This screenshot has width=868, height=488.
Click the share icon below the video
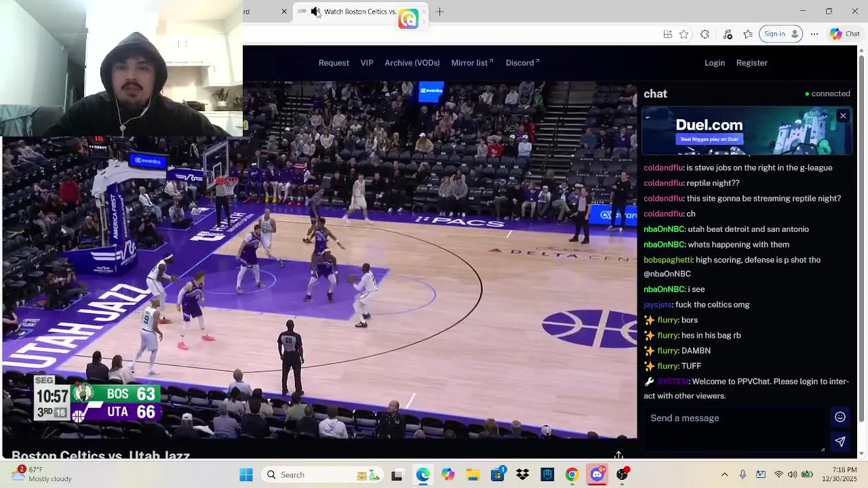coord(618,455)
